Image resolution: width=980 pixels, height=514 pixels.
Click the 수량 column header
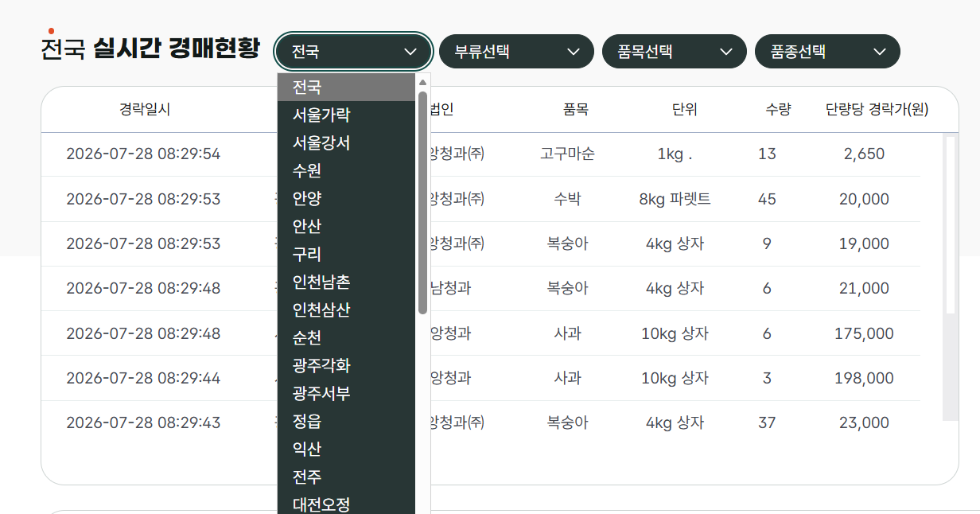(778, 110)
